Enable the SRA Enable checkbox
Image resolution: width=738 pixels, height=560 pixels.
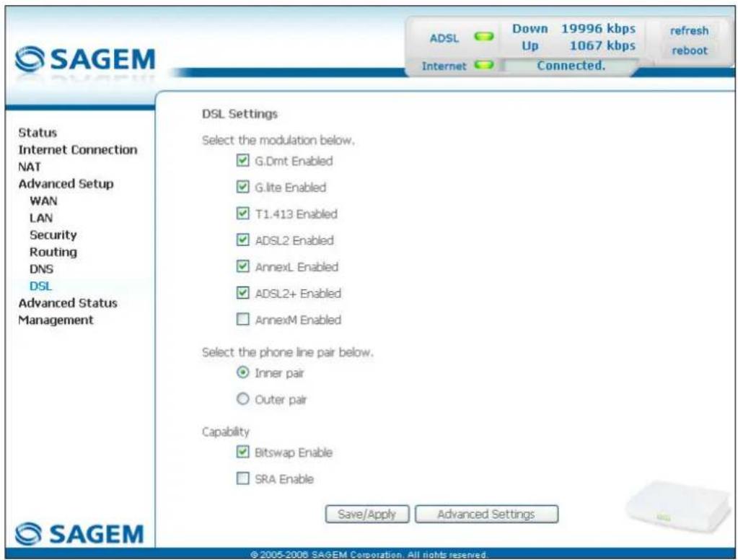[x=242, y=478]
